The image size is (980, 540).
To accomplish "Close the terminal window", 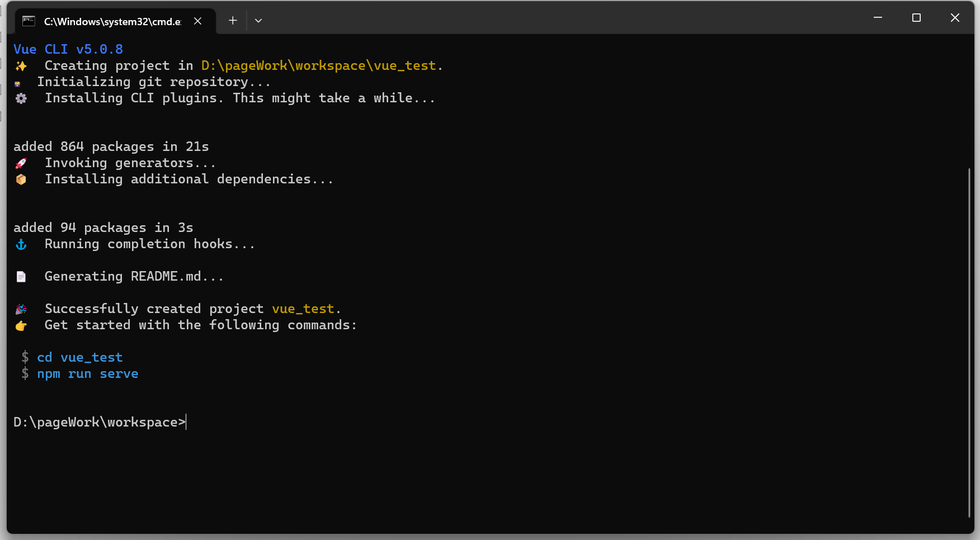I will (955, 18).
